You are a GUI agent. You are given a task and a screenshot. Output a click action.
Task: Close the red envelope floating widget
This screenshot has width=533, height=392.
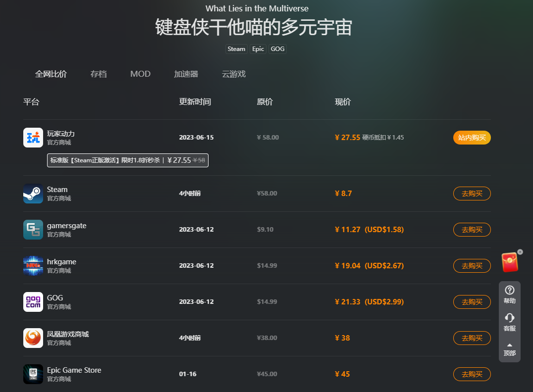pos(520,252)
